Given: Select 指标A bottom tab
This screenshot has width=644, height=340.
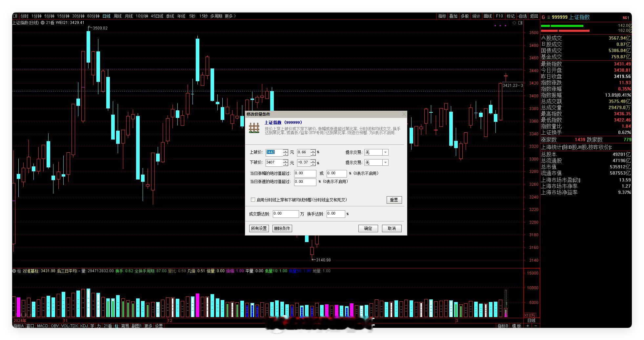Looking at the screenshot, I should [18, 326].
